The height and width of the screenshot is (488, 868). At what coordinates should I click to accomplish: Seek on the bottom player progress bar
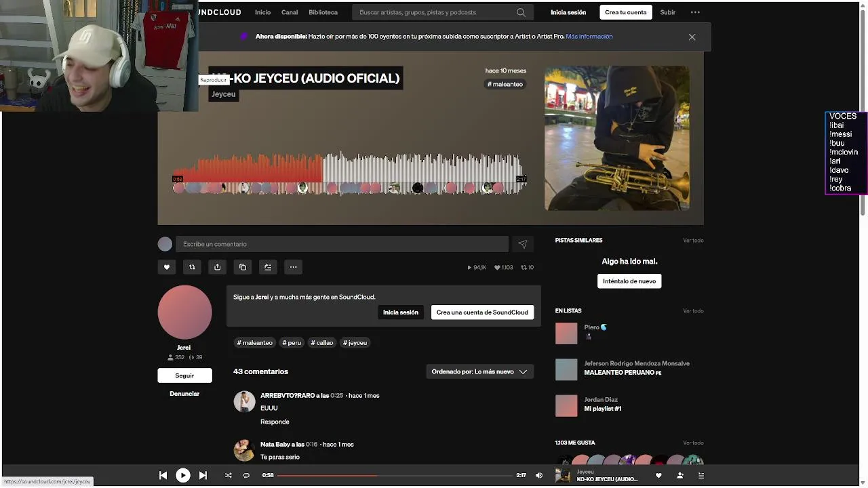[395, 476]
